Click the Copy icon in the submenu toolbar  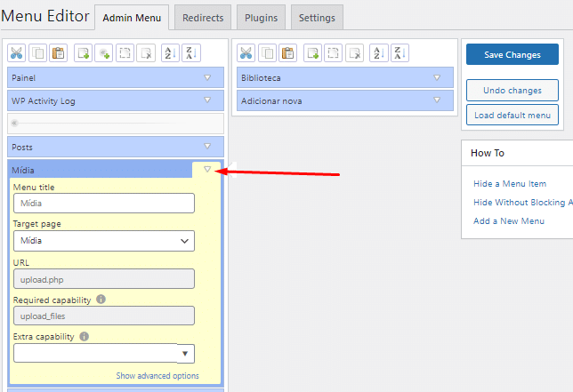pyautogui.click(x=266, y=53)
